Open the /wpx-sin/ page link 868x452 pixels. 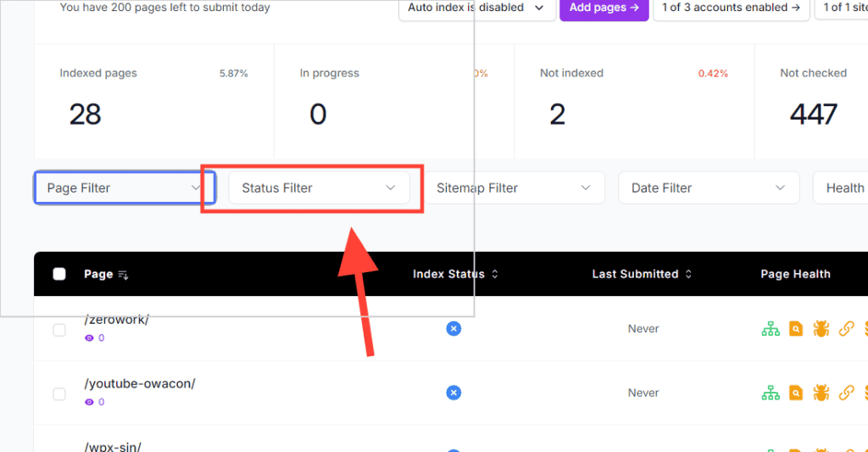(x=113, y=446)
